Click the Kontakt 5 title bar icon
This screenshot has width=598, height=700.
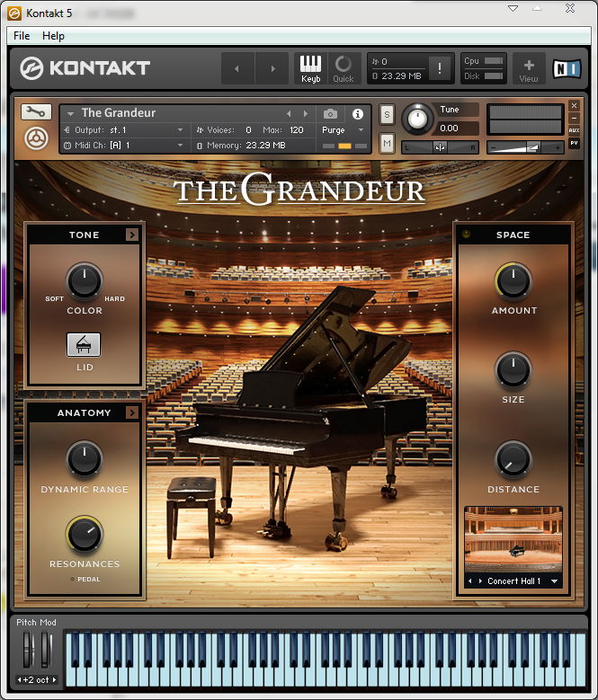(14, 13)
